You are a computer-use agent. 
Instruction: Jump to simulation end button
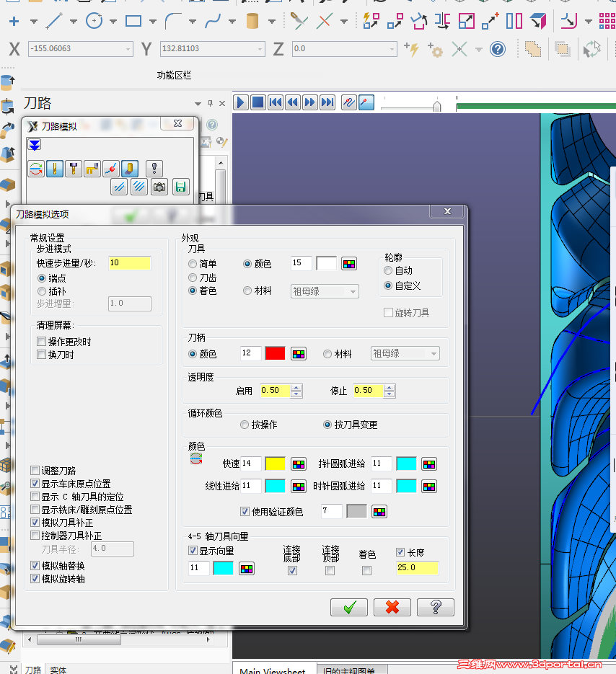327,102
